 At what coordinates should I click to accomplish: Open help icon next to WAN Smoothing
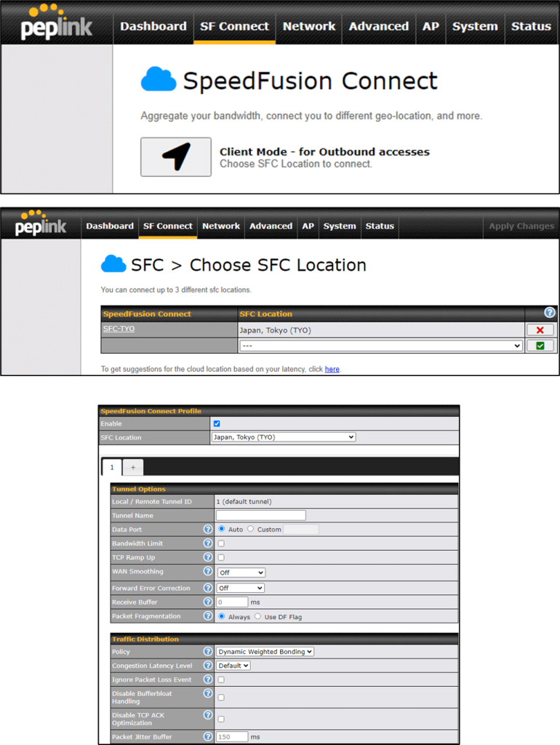[208, 572]
